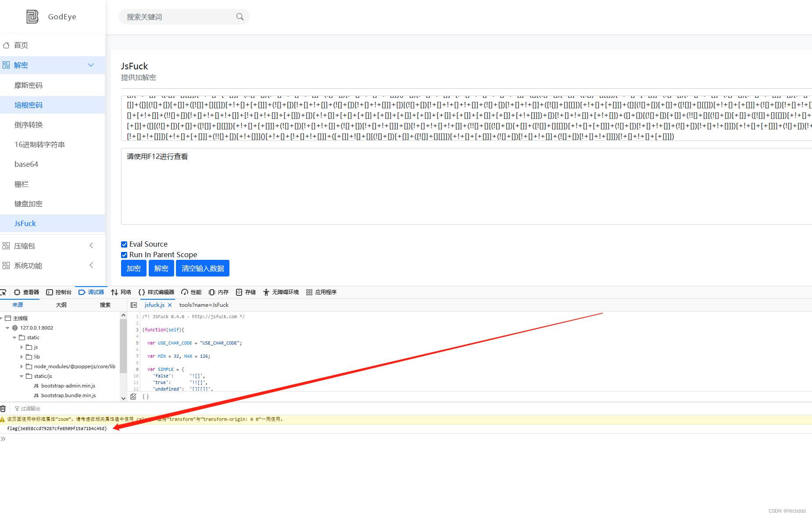
Task: Switch to tools?name=JsFuck source tab
Action: pyautogui.click(x=204, y=305)
